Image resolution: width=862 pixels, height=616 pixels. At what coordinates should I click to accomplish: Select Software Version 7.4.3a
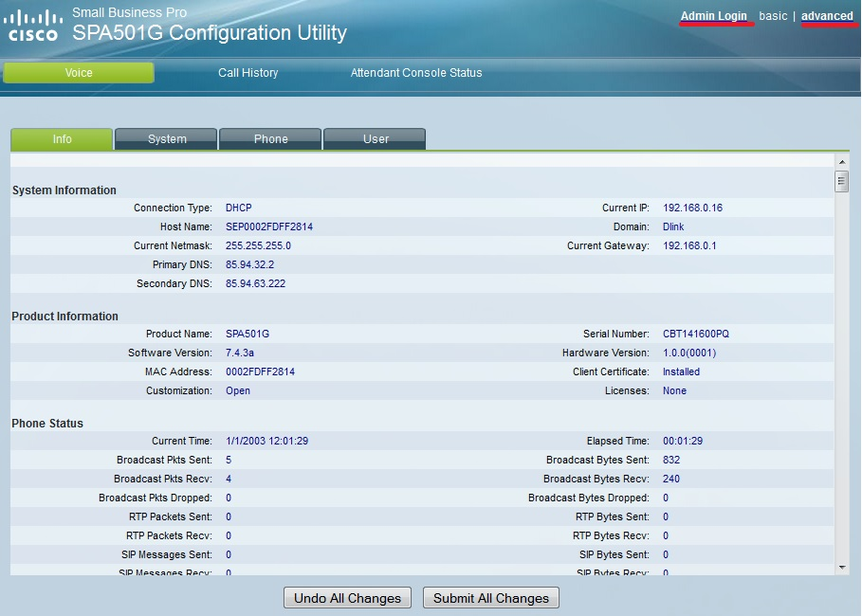click(240, 353)
